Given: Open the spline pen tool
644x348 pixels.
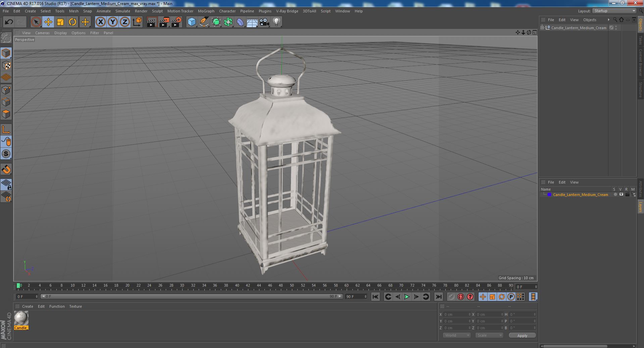Looking at the screenshot, I should 204,22.
